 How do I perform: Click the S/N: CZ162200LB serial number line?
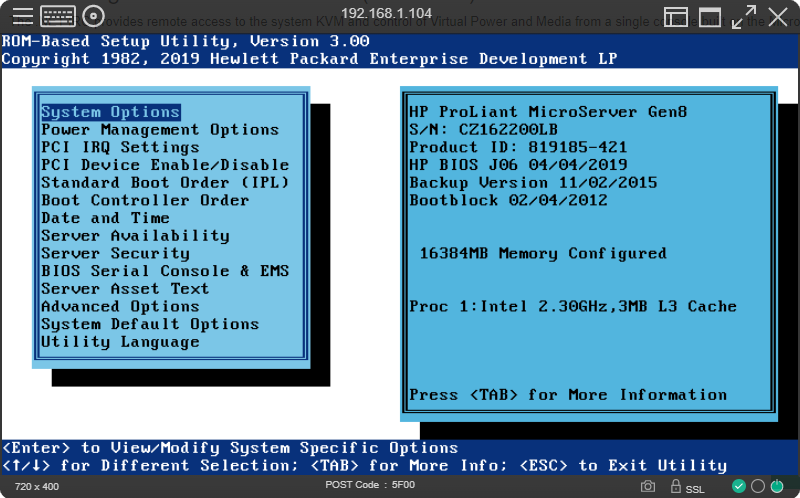pyautogui.click(x=484, y=130)
